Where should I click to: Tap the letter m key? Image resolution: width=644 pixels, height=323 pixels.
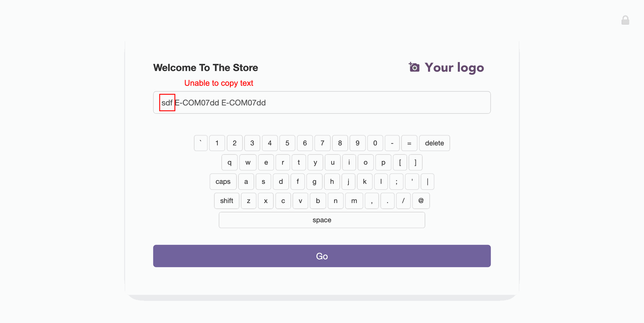coord(354,201)
